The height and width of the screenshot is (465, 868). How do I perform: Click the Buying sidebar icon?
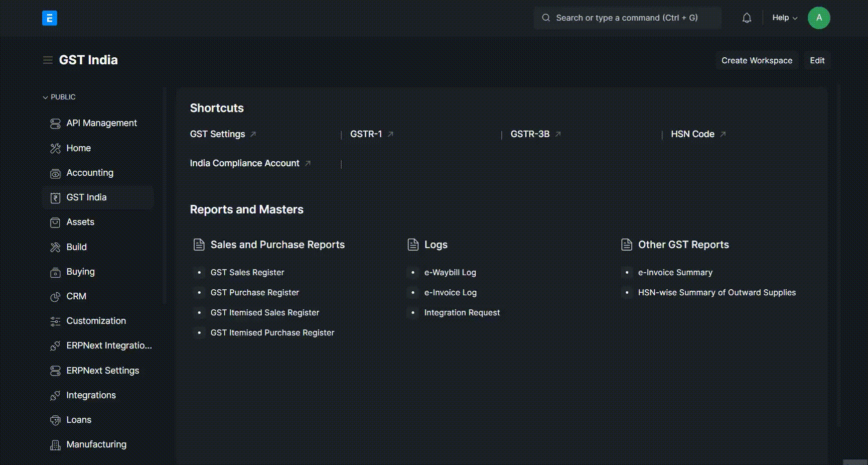point(55,272)
